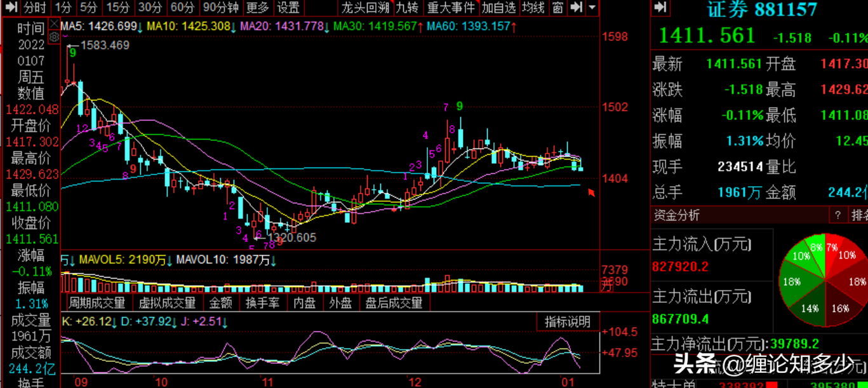
Task: Click 加自选 to add to watchlist
Action: click(x=498, y=8)
